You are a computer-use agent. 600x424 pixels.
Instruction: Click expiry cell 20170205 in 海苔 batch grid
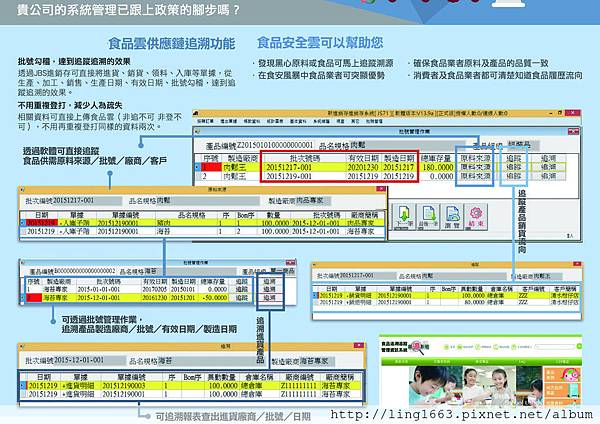click(155, 289)
